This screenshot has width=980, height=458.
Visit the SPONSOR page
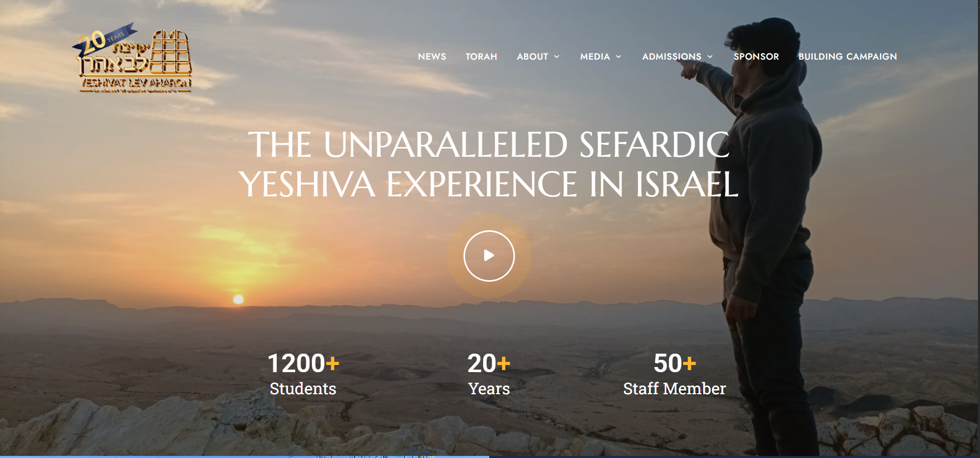pyautogui.click(x=756, y=57)
